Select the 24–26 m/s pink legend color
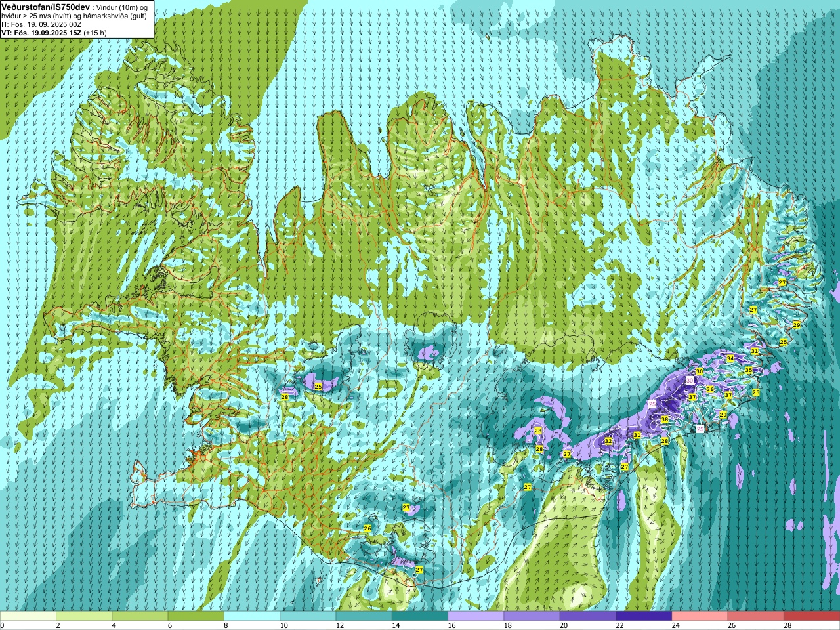840x630 pixels. (x=700, y=616)
